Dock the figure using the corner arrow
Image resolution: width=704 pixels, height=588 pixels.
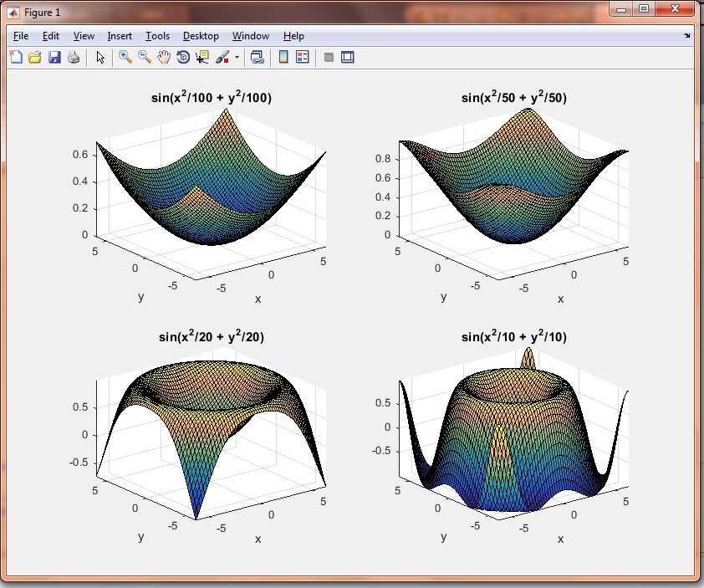click(x=687, y=35)
